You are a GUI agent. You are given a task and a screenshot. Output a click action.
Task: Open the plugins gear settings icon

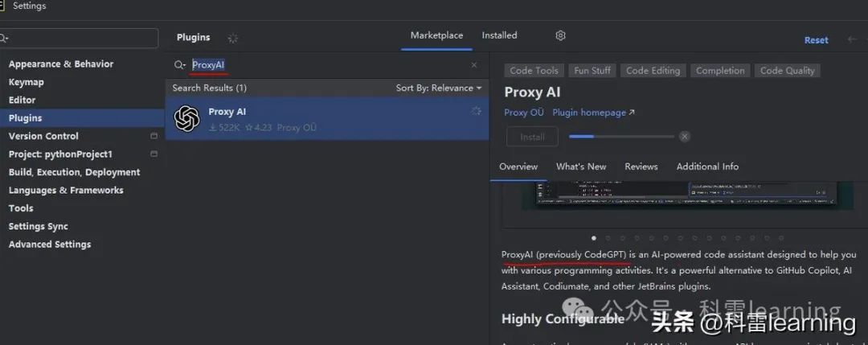(560, 35)
